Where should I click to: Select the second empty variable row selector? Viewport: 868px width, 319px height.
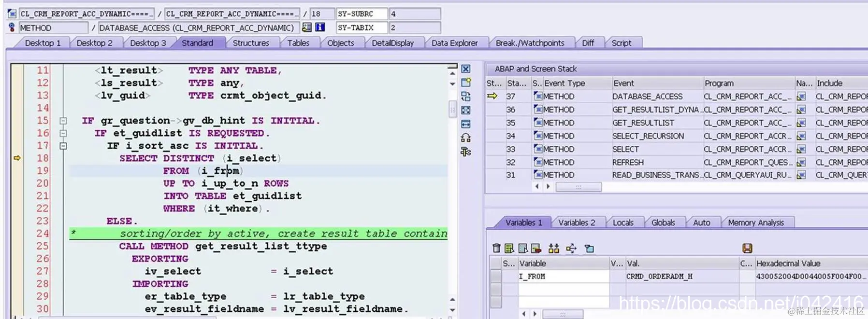tap(495, 289)
